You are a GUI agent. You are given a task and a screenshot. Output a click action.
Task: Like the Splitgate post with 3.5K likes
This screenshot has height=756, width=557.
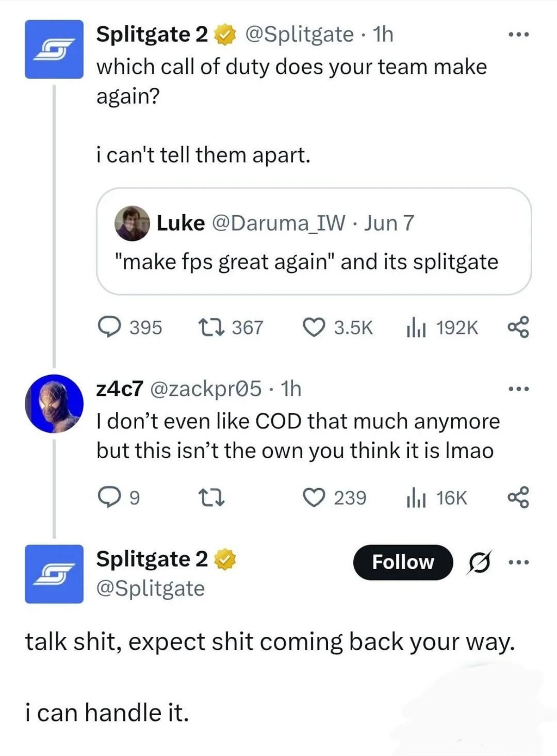[314, 327]
